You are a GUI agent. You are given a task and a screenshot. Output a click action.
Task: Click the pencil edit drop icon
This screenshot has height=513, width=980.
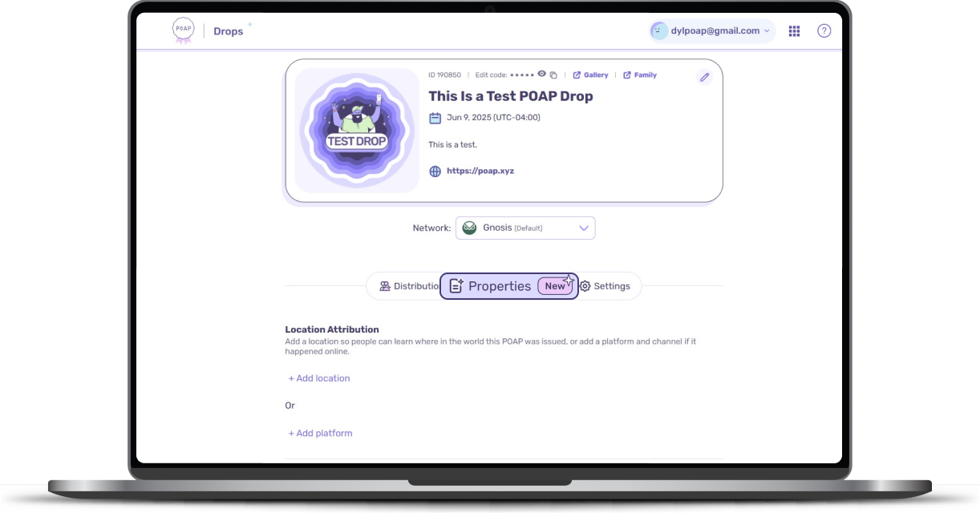[704, 77]
